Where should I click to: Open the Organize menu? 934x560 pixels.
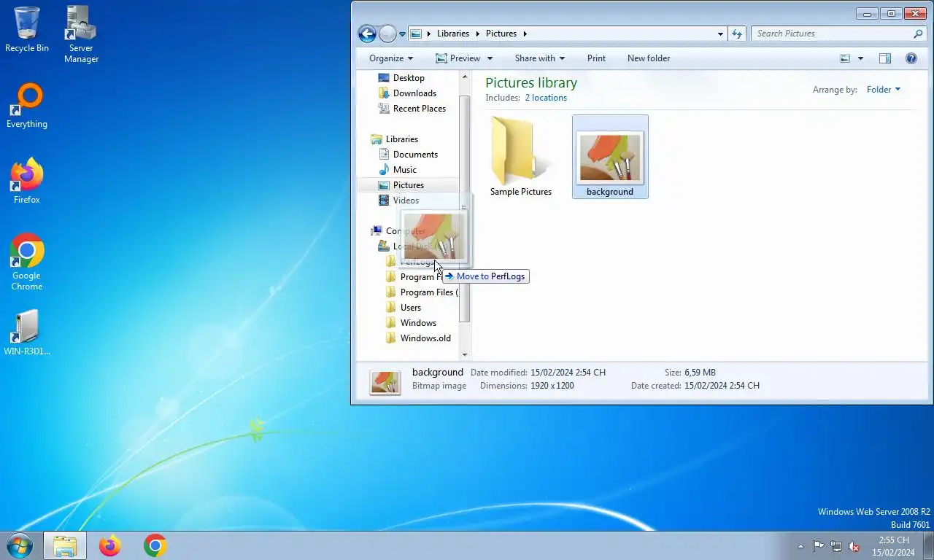click(391, 58)
